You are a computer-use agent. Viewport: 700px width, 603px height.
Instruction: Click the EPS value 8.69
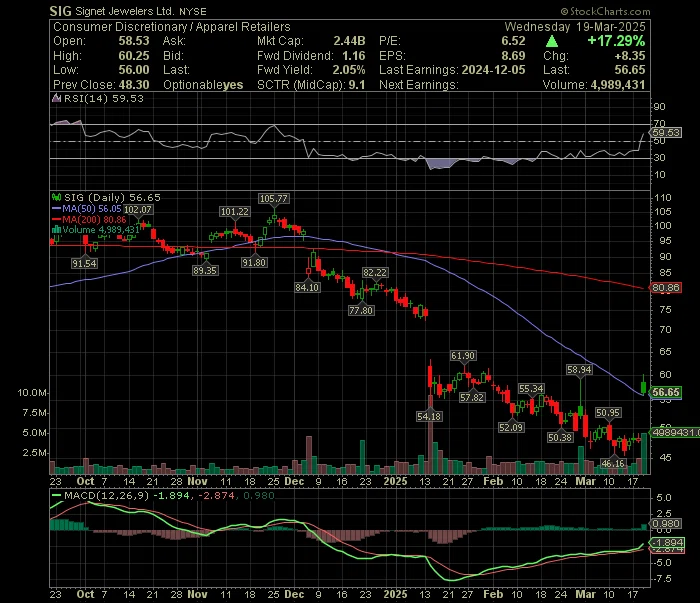[513, 56]
